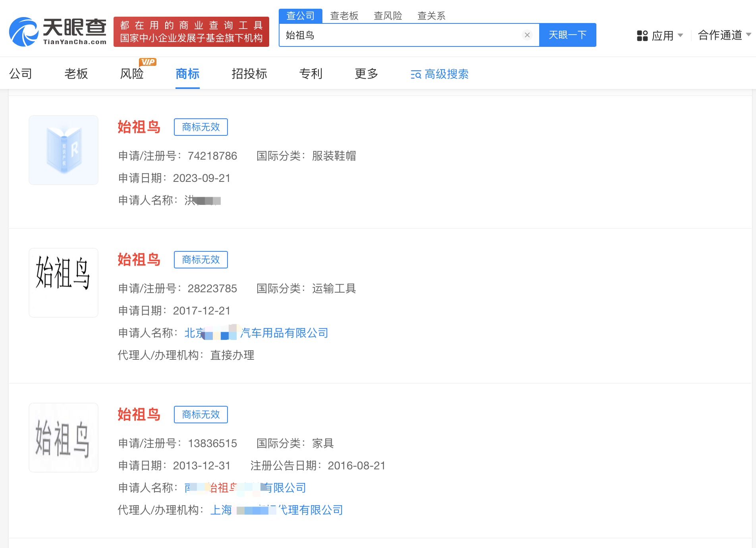Click 商标无效 tag on 74218786 entry
The width and height of the screenshot is (756, 548).
[x=201, y=127]
